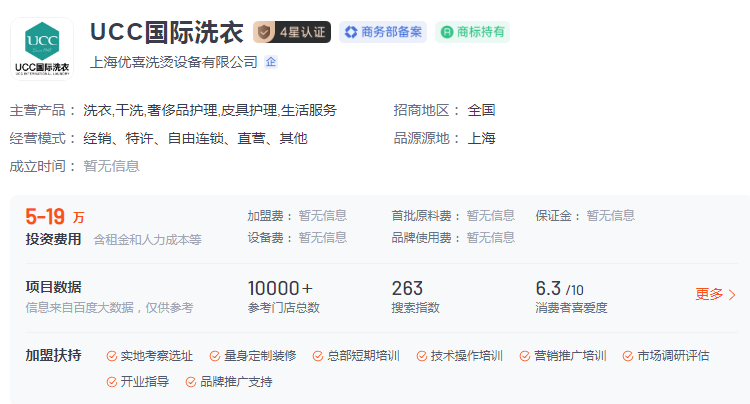
Task: Select the 开业指导 support text
Action: 144,382
